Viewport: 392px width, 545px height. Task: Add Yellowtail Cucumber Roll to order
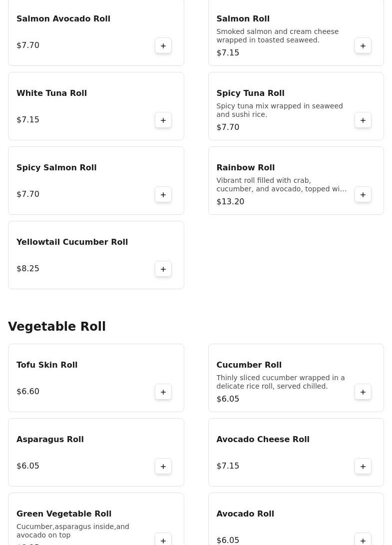pos(163,269)
